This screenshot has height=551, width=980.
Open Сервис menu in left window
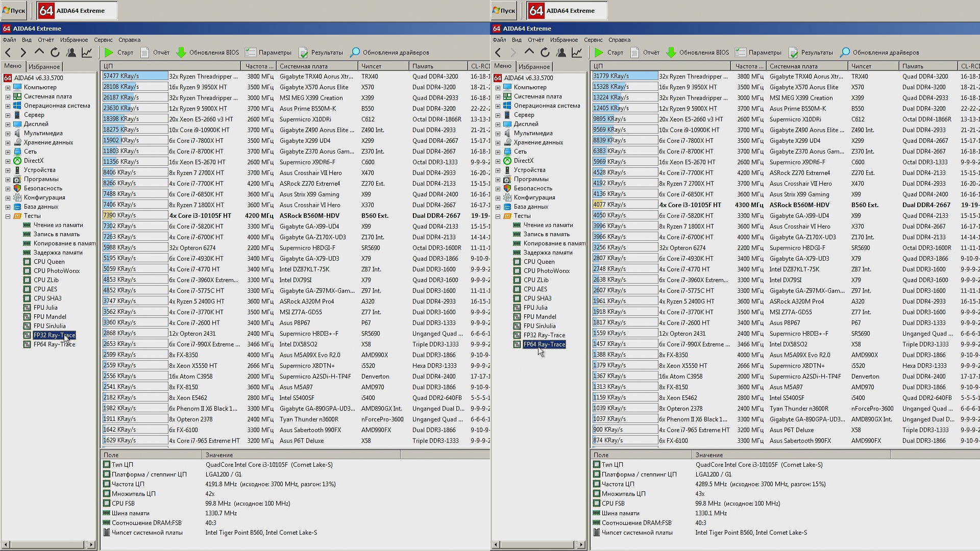pos(103,40)
